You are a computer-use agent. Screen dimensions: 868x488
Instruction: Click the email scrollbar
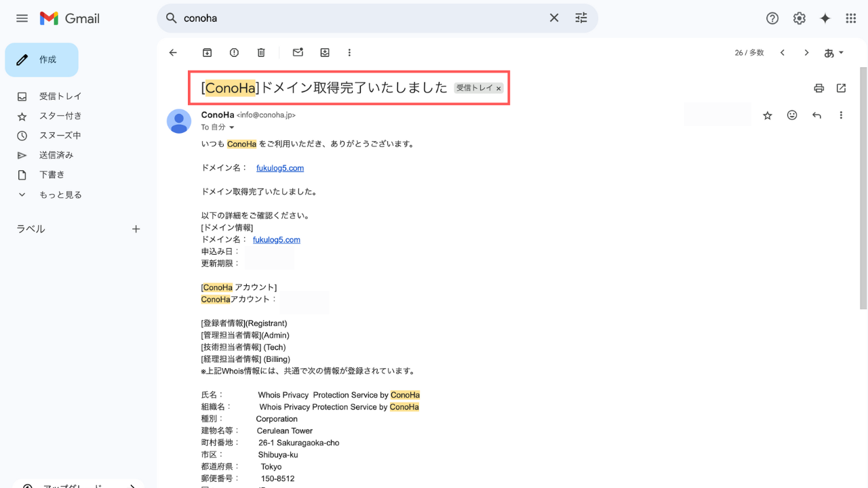[863, 187]
